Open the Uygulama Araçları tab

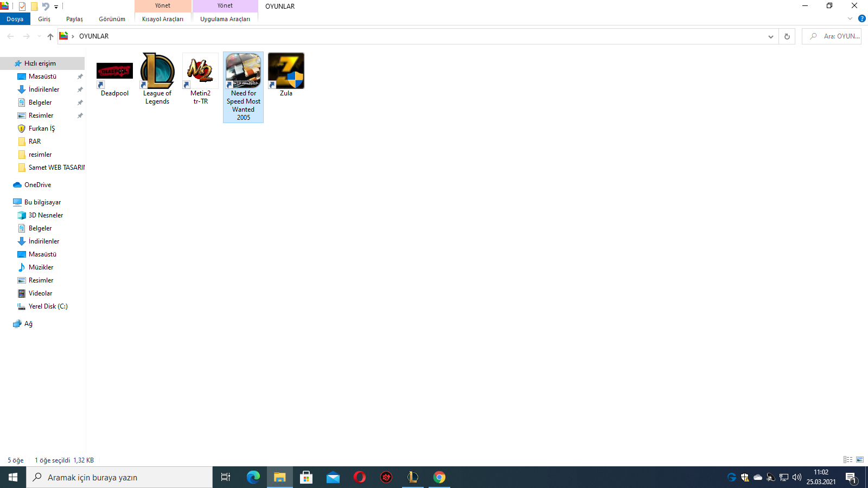tap(225, 19)
